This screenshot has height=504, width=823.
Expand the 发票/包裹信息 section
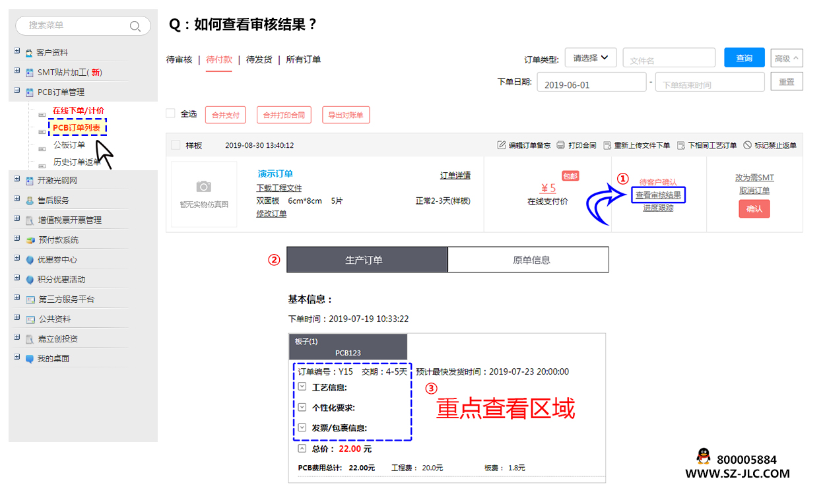302,427
